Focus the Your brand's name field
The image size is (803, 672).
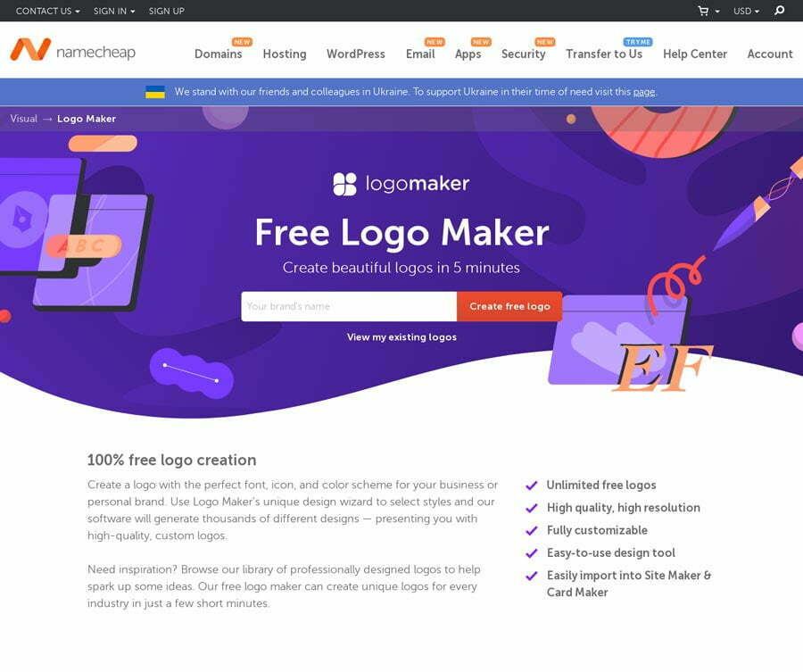point(349,306)
